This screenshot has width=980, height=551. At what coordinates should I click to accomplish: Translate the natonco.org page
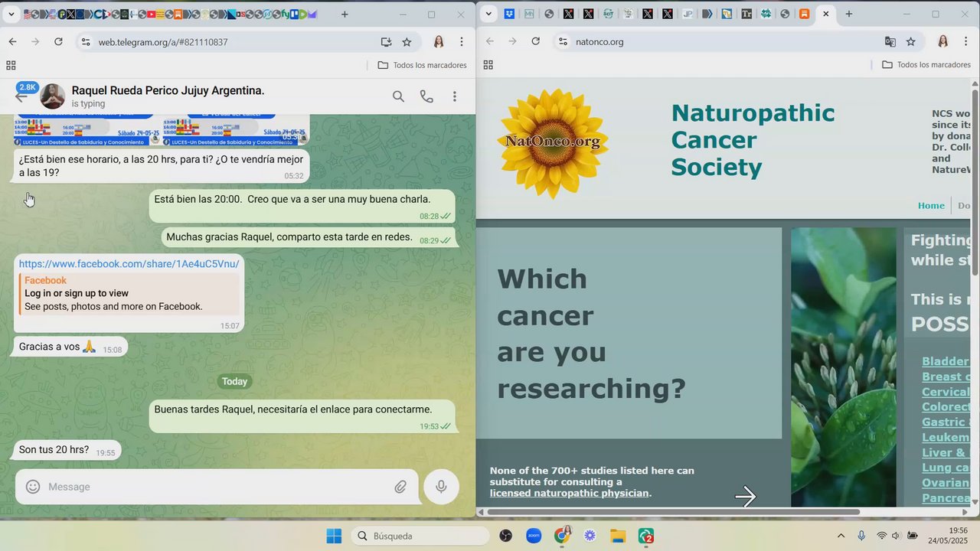tap(890, 41)
